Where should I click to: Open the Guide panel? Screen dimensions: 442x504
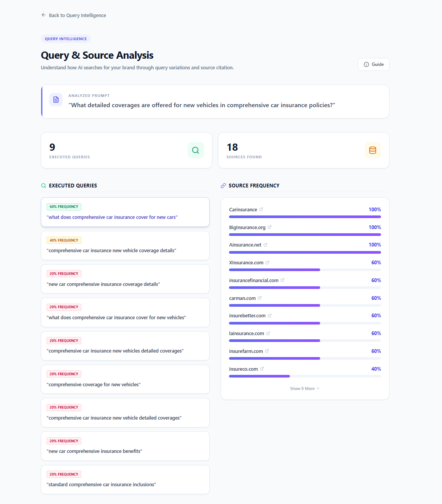374,64
